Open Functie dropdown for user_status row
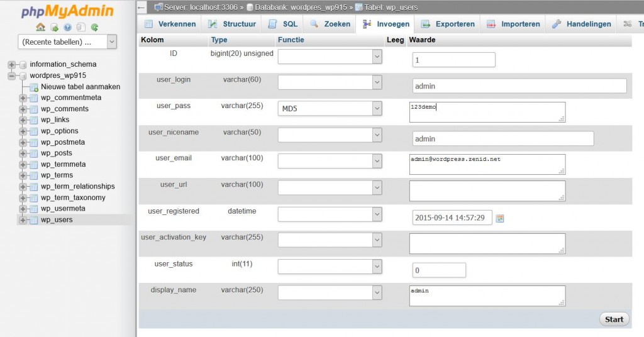Image resolution: width=644 pixels, height=337 pixels. point(330,267)
